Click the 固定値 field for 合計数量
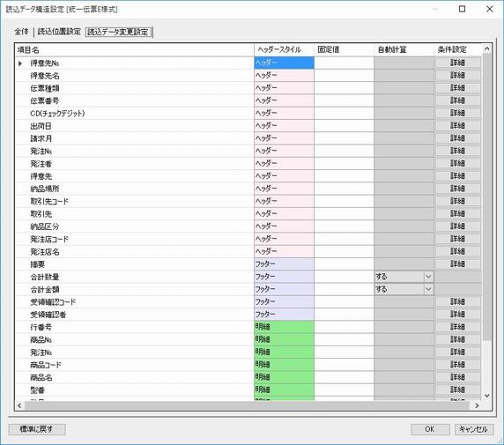504x445 pixels. (344, 277)
